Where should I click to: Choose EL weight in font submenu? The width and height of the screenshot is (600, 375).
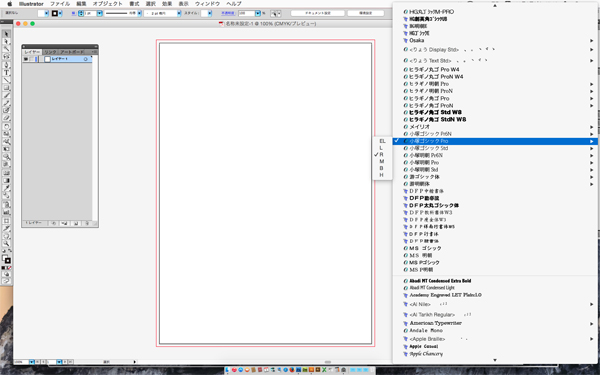pos(382,141)
